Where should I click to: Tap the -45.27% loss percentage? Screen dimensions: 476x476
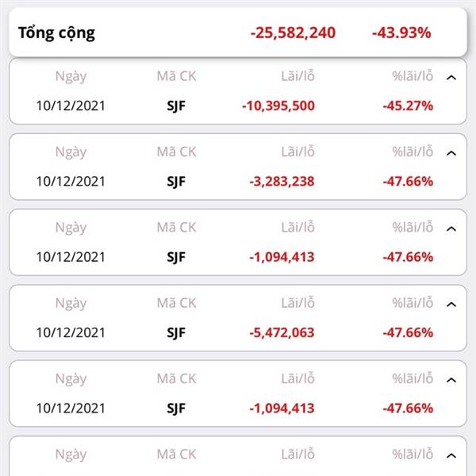click(x=408, y=106)
